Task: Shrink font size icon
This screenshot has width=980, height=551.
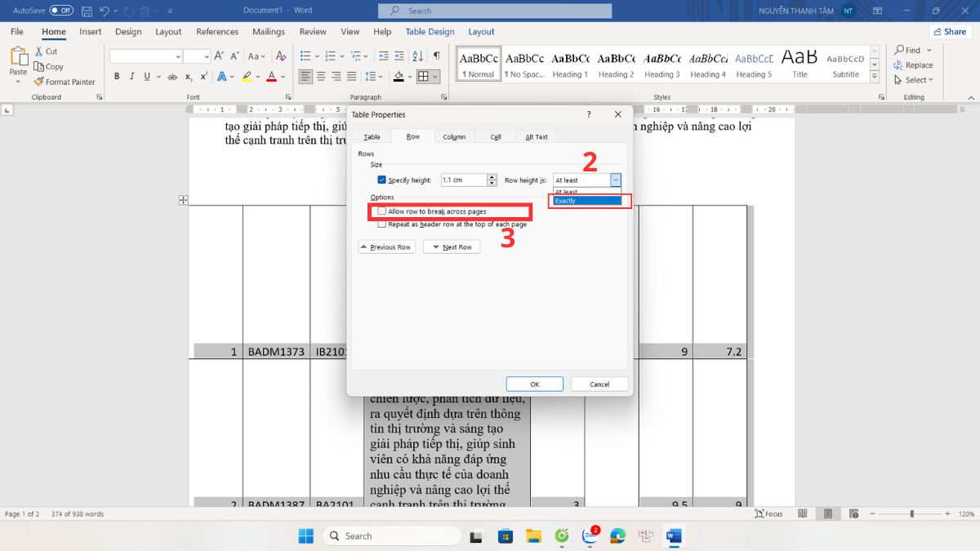Action: click(234, 56)
